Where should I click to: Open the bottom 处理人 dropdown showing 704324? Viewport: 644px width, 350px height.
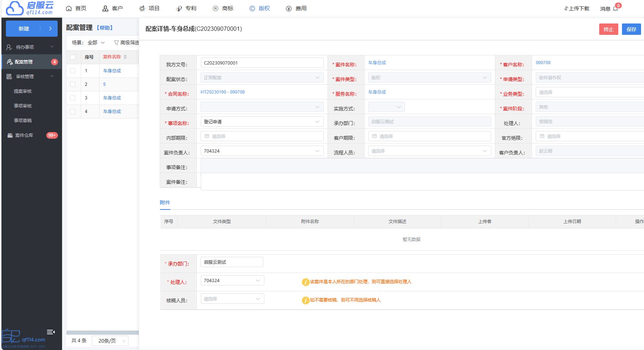232,280
